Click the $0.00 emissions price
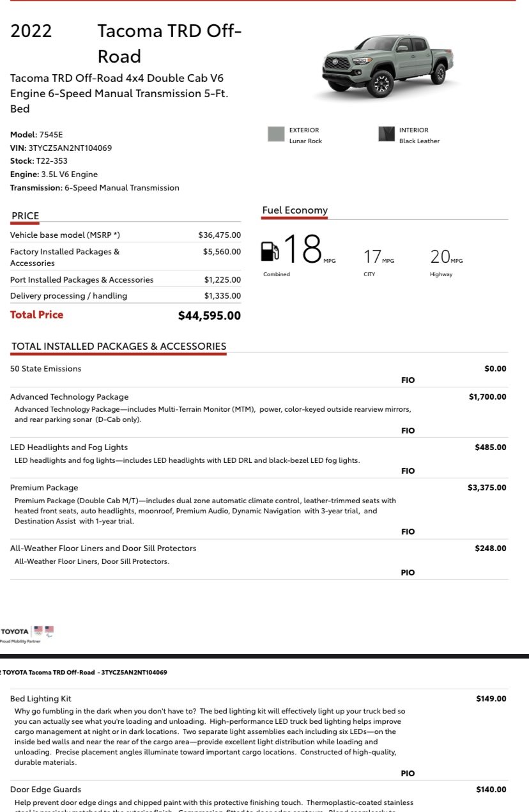Image resolution: width=529 pixels, height=812 pixels. (x=495, y=369)
